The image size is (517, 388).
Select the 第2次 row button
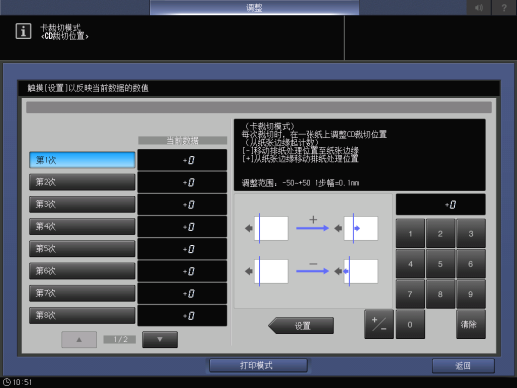pyautogui.click(x=82, y=182)
